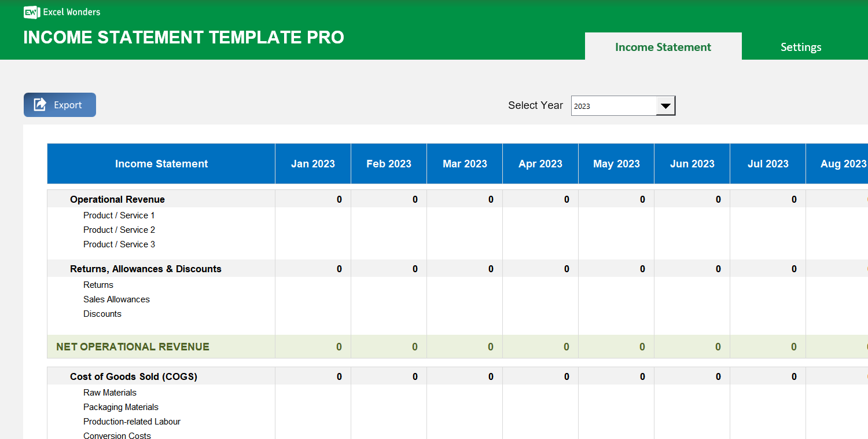
Task: Click the Discounts line item
Action: [x=102, y=313]
